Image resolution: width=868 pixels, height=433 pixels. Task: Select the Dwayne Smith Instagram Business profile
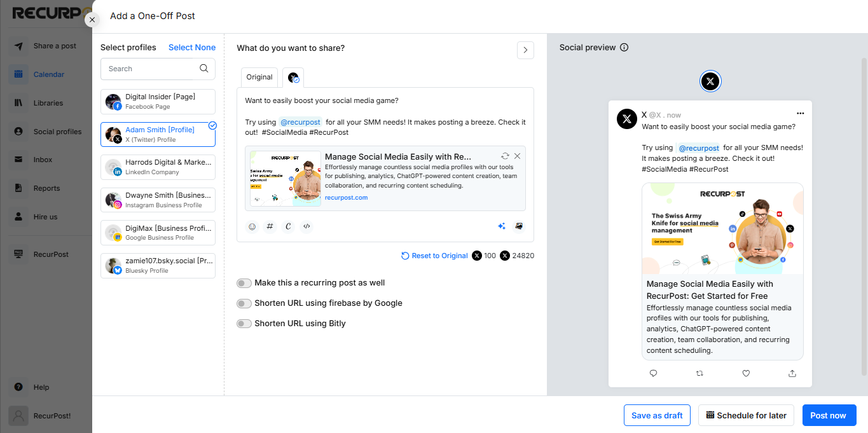pyautogui.click(x=158, y=200)
